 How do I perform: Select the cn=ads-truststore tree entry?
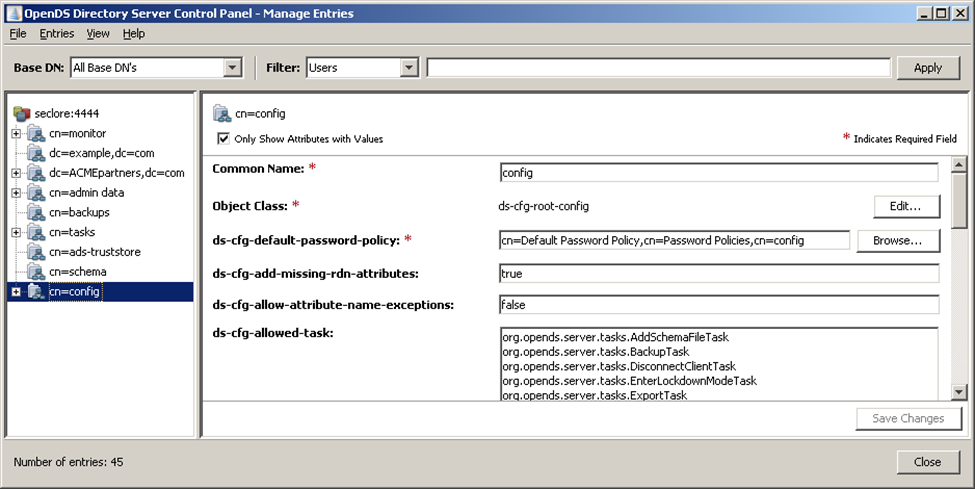pos(95,252)
